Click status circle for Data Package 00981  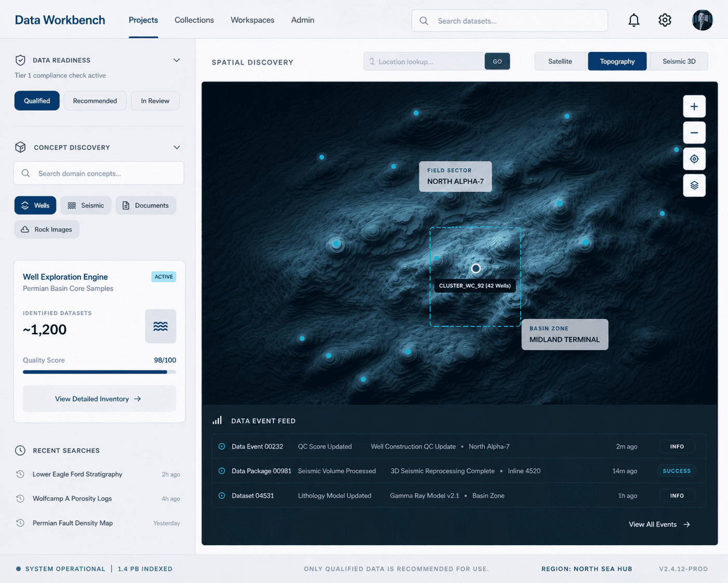222,471
